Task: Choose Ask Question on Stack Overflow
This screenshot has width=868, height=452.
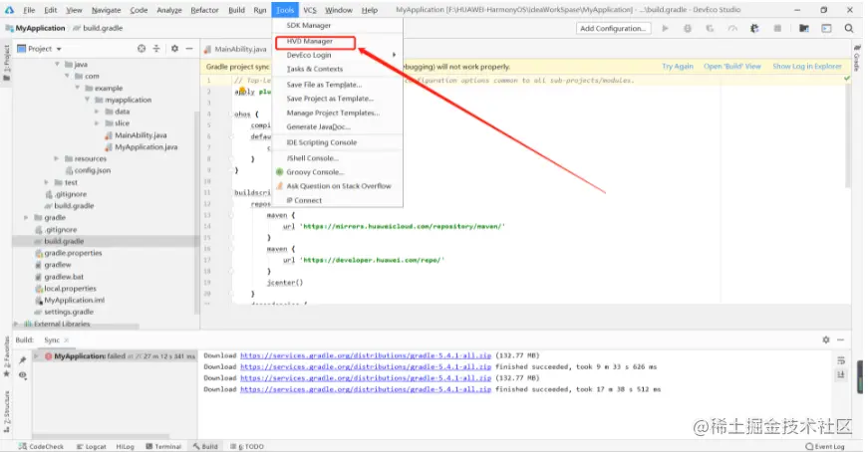Action: pyautogui.click(x=339, y=186)
